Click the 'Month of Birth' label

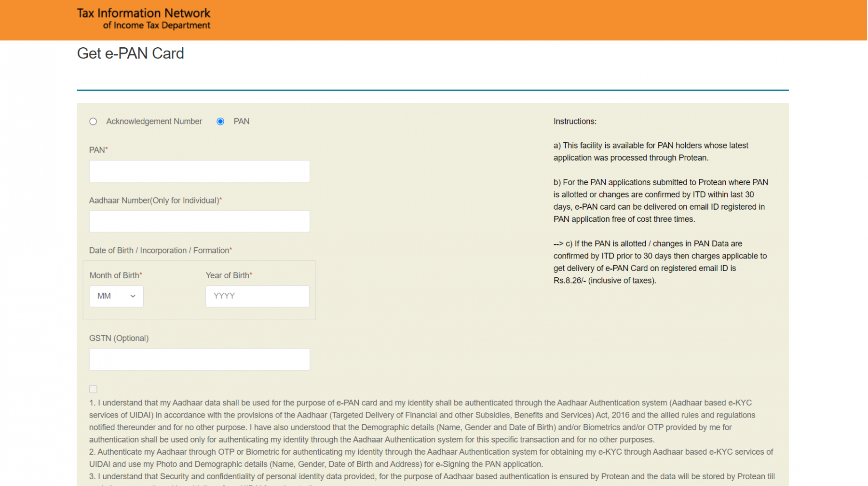(115, 275)
